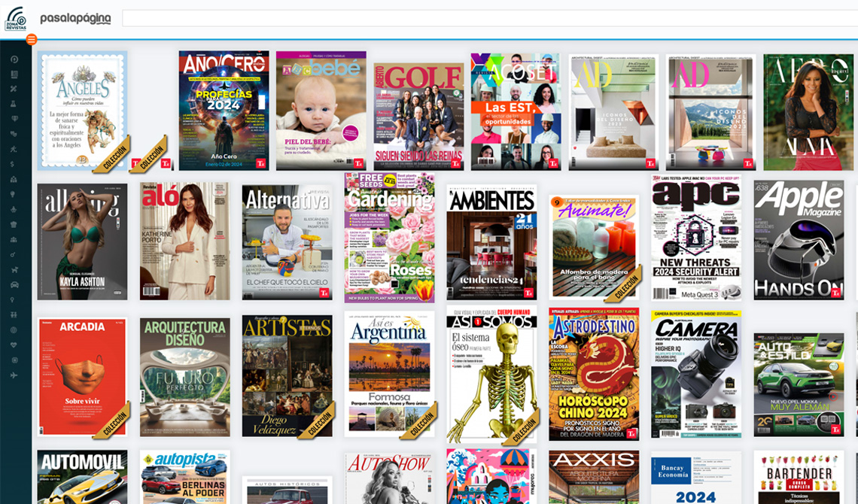Viewport: 858px width, 504px height.
Task: Open the male symbol men's category icon
Action: click(x=13, y=255)
